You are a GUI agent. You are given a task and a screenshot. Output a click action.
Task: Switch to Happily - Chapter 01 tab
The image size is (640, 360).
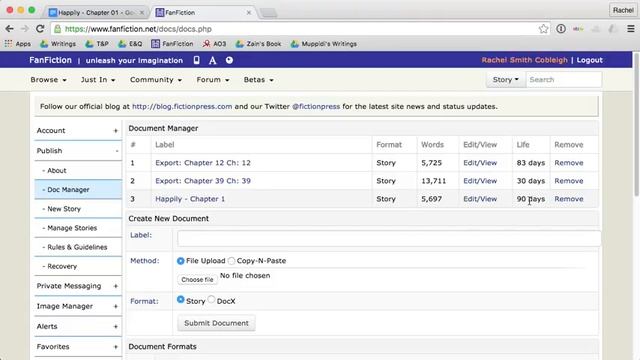[96, 13]
